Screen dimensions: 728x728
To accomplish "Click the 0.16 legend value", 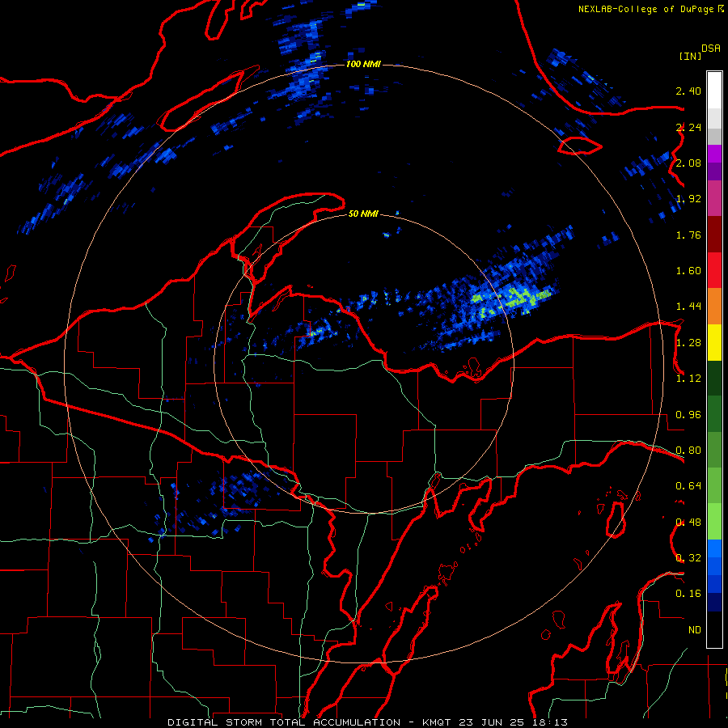I will (688, 594).
